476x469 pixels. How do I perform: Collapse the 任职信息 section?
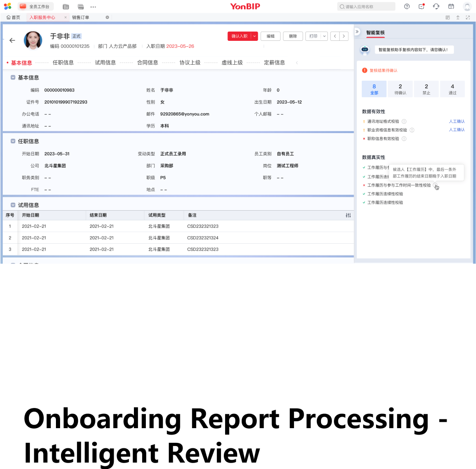click(x=13, y=141)
